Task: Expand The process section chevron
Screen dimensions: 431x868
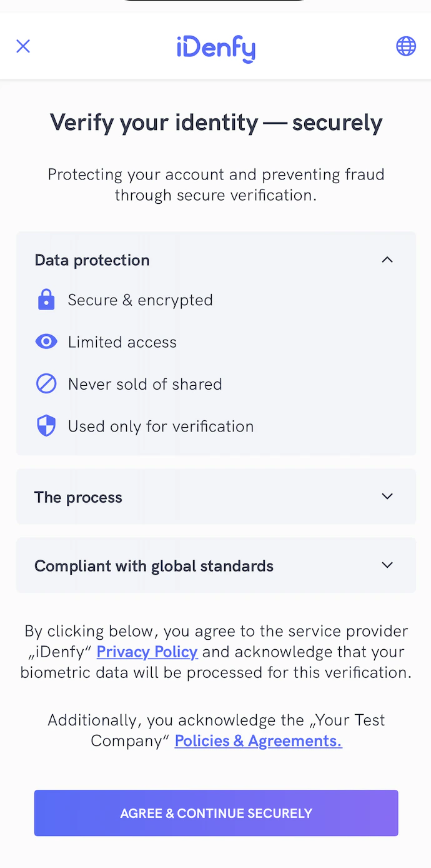Action: 387,497
